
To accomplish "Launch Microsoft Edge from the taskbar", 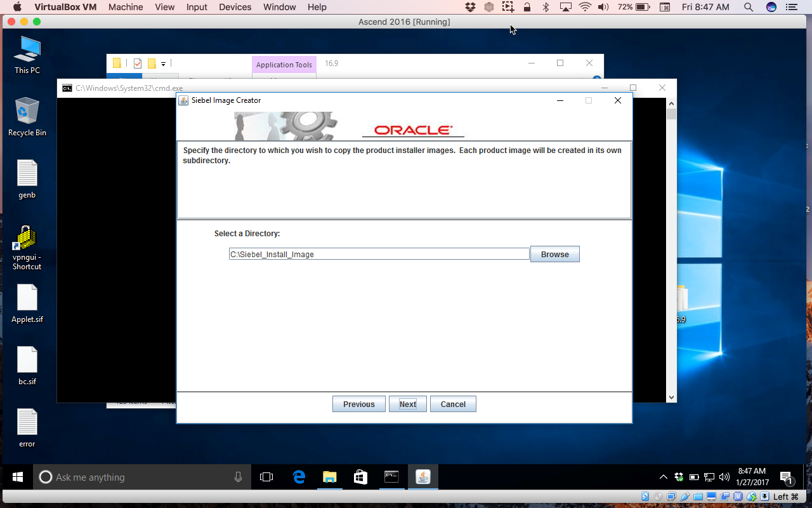I will [298, 477].
